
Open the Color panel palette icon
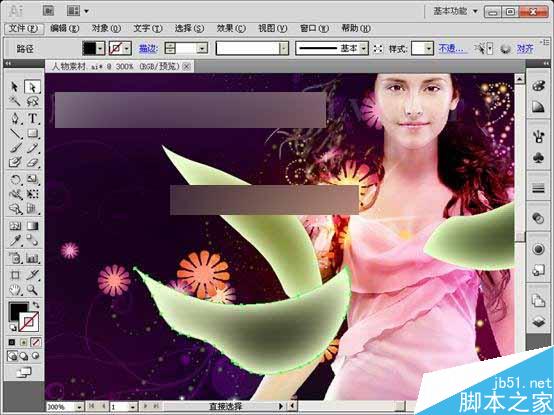pos(538,86)
